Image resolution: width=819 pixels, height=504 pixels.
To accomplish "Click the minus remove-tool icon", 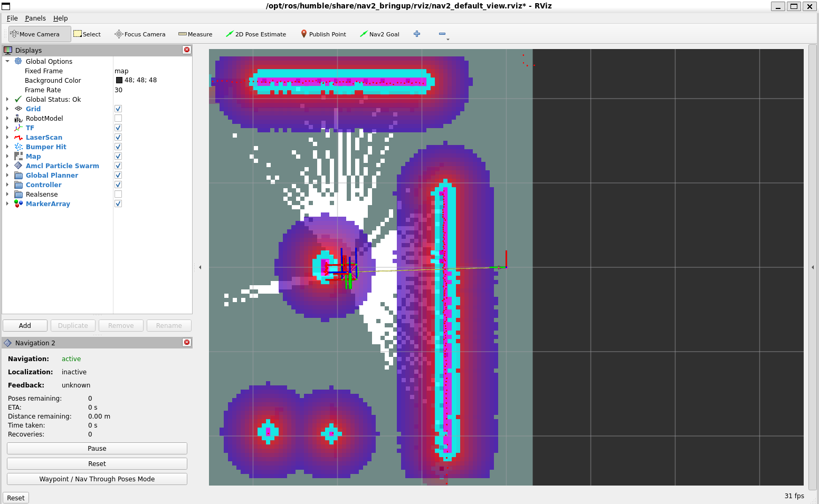I will pos(442,34).
